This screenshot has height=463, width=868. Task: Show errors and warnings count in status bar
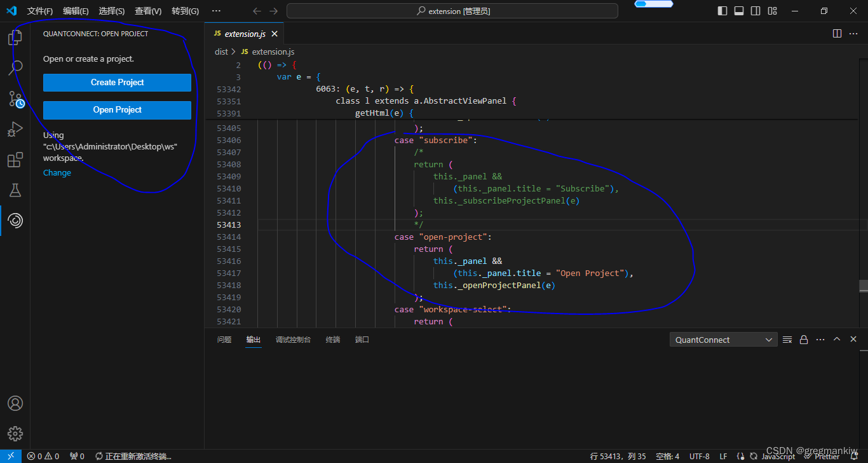pyautogui.click(x=43, y=456)
